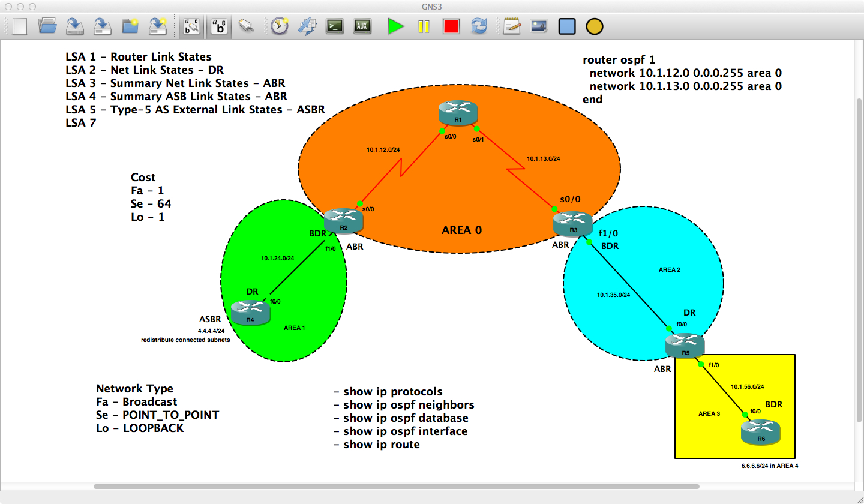Reload all devices via the reload icon
The width and height of the screenshot is (864, 504).
click(x=479, y=26)
